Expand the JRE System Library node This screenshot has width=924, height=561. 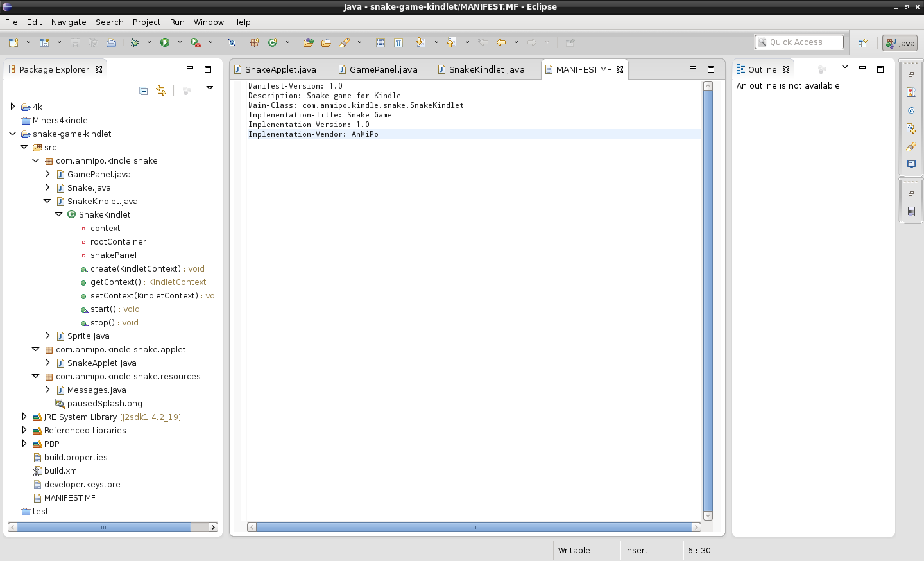[24, 417]
